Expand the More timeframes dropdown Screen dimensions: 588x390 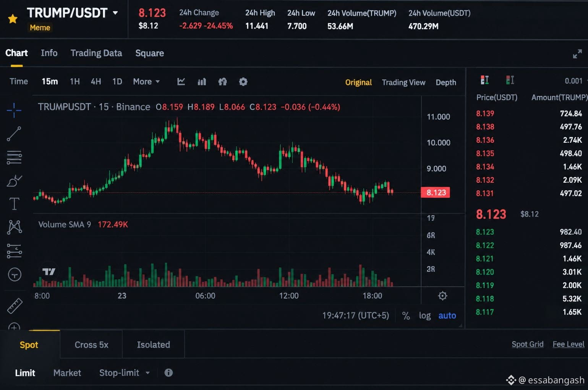tap(146, 82)
